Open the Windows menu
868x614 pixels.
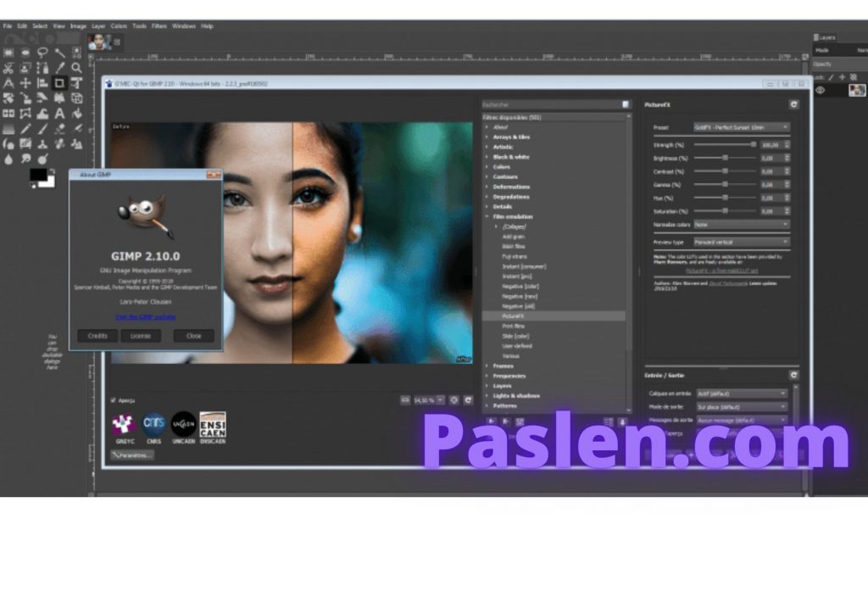tap(184, 26)
